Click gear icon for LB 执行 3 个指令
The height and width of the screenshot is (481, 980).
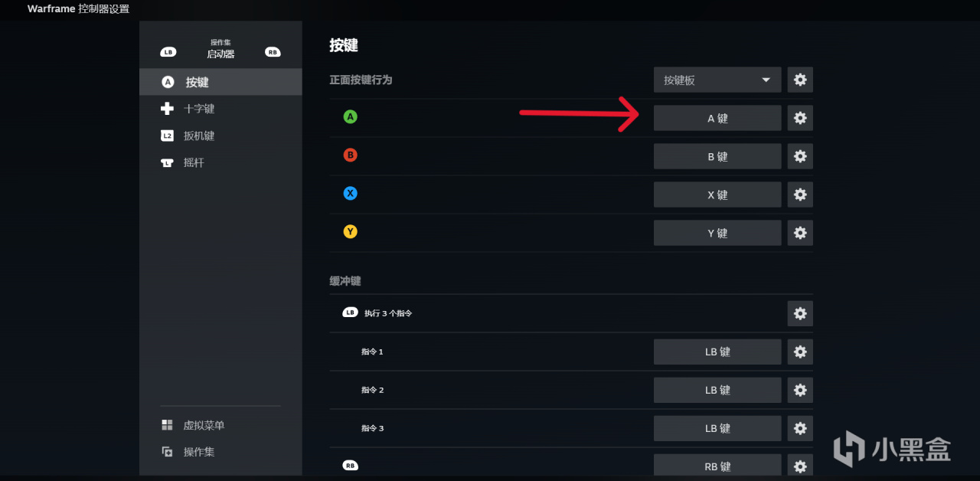[800, 313]
